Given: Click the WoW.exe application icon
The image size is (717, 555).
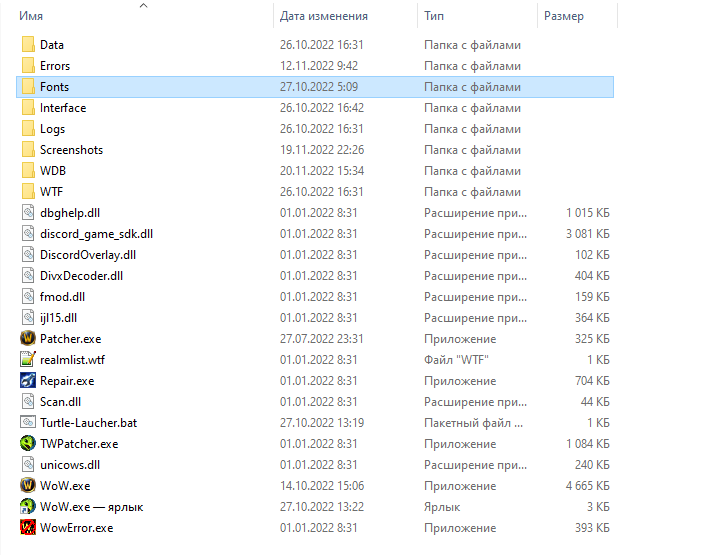Looking at the screenshot, I should pyautogui.click(x=28, y=486).
